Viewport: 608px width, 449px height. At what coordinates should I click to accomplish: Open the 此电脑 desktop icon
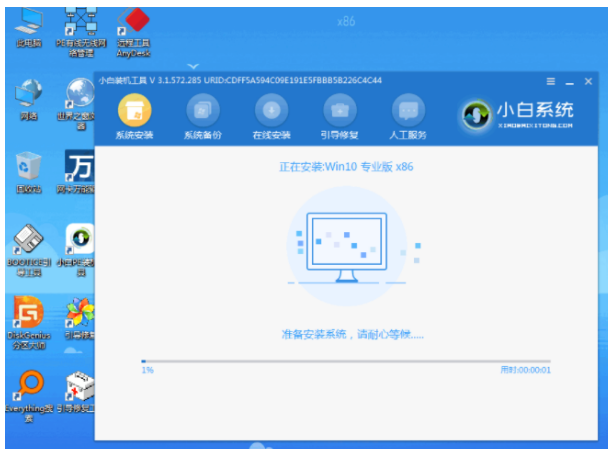pos(28,28)
